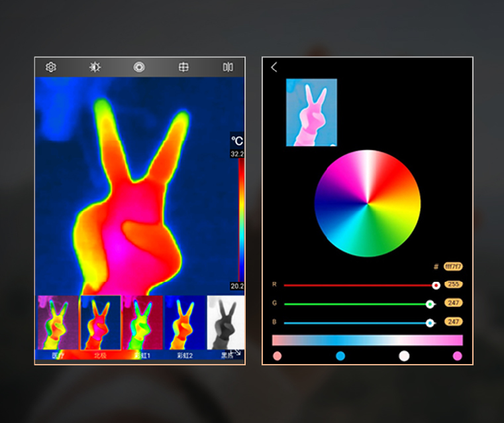Tap the circular shutter capture icon
Viewport: 504px width, 423px height.
[x=139, y=67]
